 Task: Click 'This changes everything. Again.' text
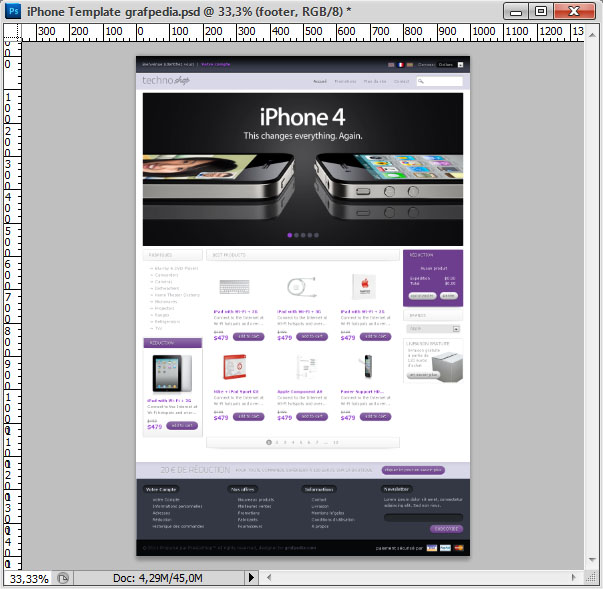[303, 136]
